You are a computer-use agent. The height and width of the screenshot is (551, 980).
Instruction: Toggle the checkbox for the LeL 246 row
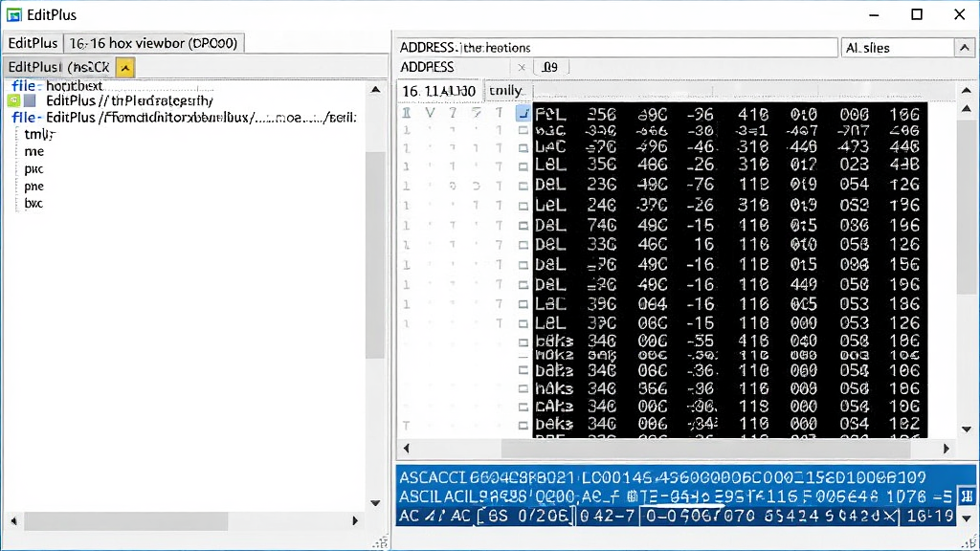(x=523, y=207)
